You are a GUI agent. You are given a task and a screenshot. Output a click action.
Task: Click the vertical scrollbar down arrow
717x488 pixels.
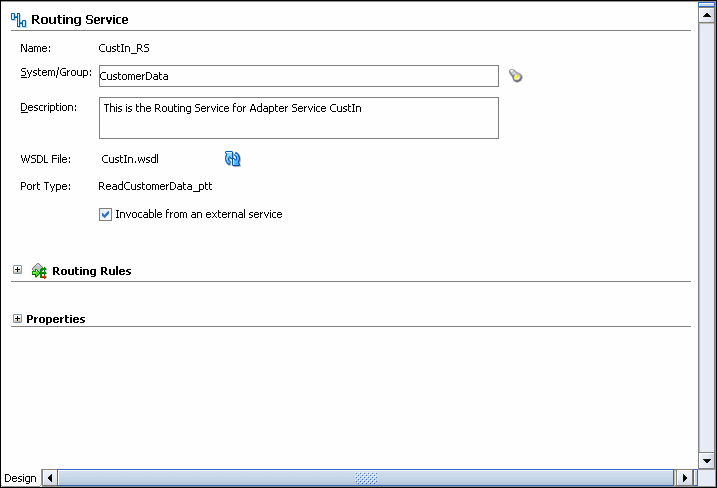point(707,461)
